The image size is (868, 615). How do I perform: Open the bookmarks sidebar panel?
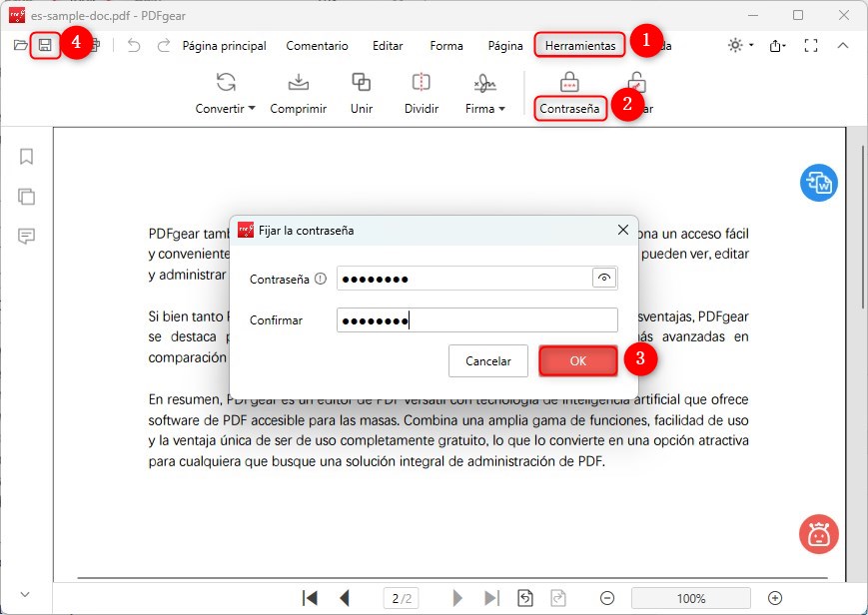[26, 157]
